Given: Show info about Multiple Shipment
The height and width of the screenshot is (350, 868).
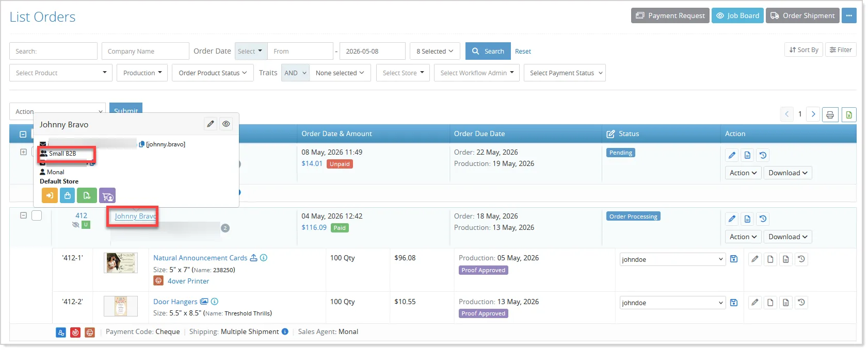Looking at the screenshot, I should pyautogui.click(x=285, y=331).
